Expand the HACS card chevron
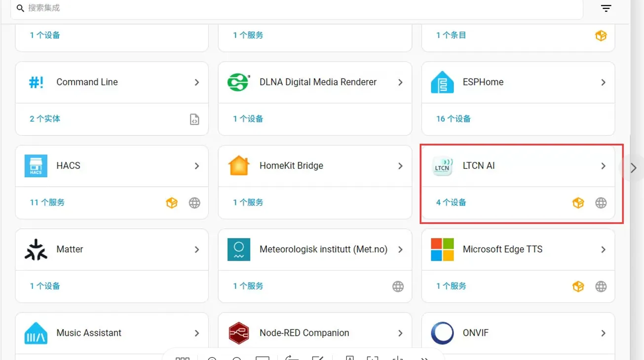This screenshot has width=644, height=360. click(x=197, y=166)
